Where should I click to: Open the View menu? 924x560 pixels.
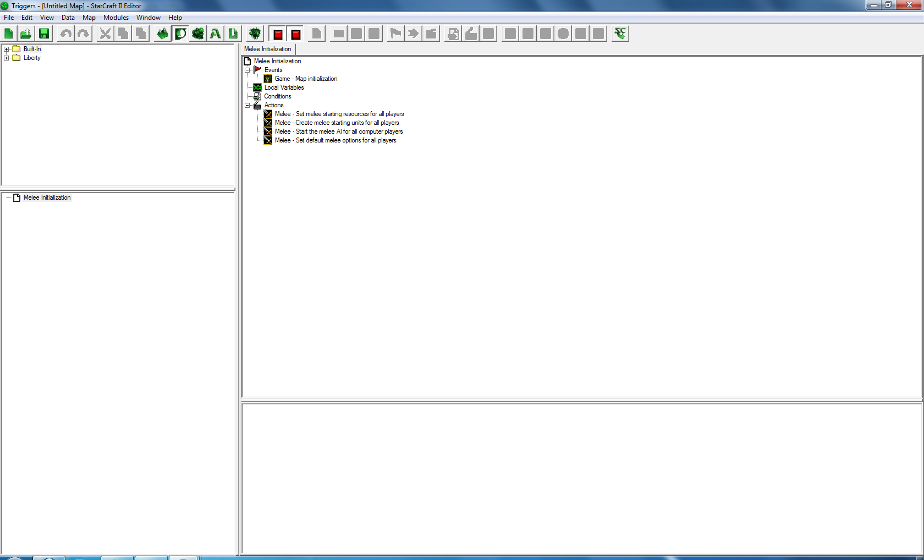tap(47, 18)
